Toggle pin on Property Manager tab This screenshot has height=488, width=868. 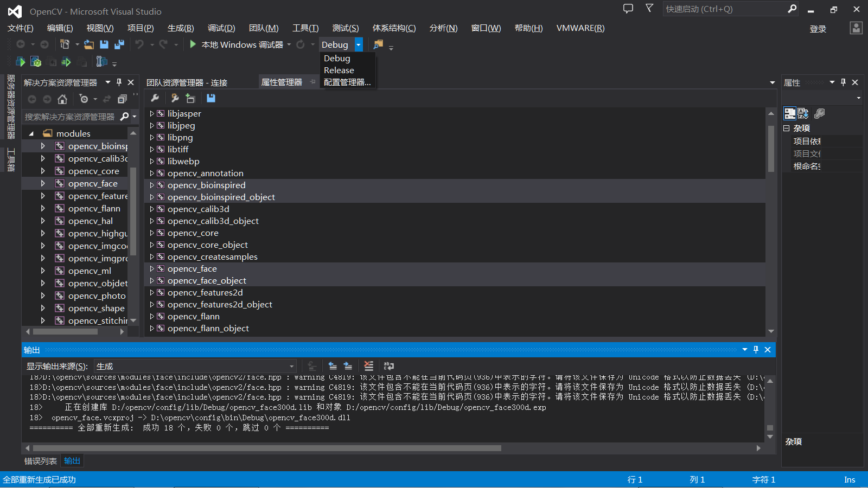[312, 82]
